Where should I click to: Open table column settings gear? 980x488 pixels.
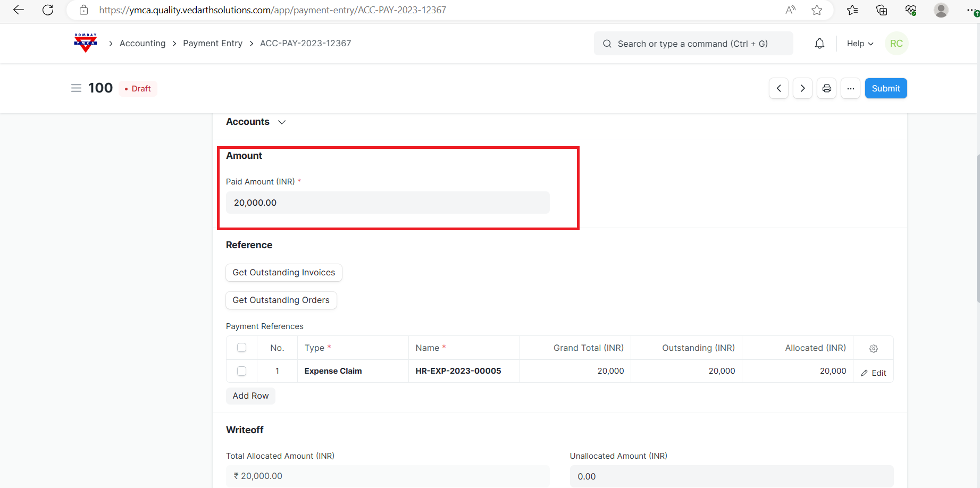pos(873,349)
